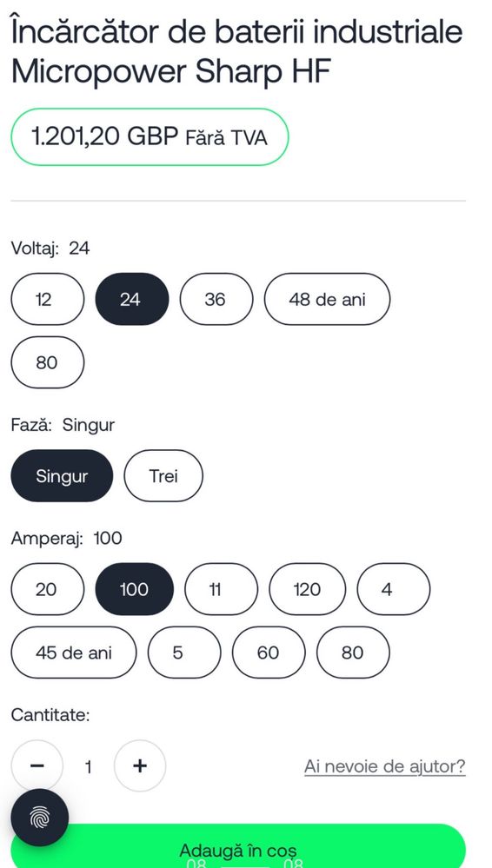Pick the 4 amperage option
Image resolution: width=492 pixels, height=868 pixels.
(394, 589)
